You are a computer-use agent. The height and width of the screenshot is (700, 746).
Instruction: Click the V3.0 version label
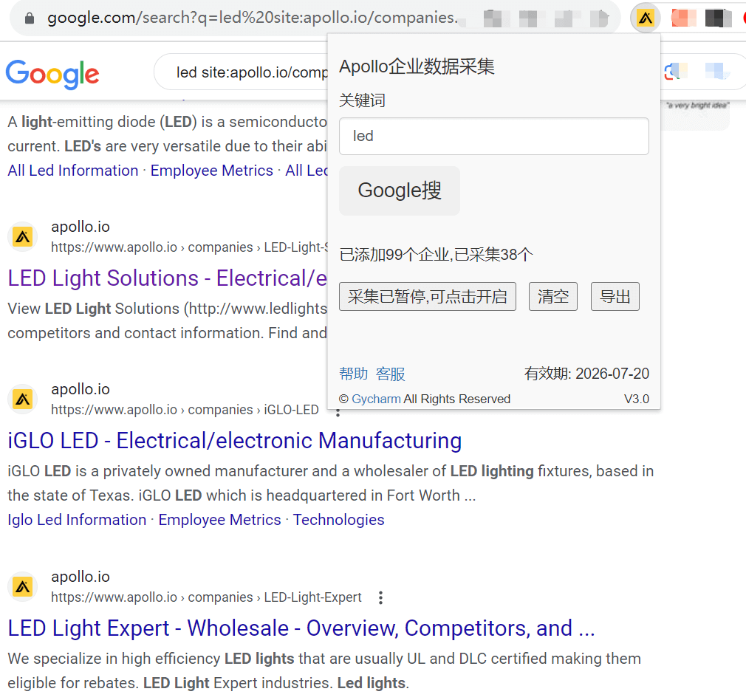point(637,399)
